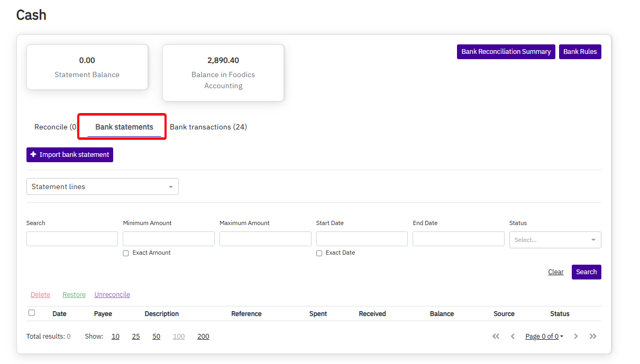Image resolution: width=640 pixels, height=364 pixels.
Task: Click the Search button
Action: 586,272
